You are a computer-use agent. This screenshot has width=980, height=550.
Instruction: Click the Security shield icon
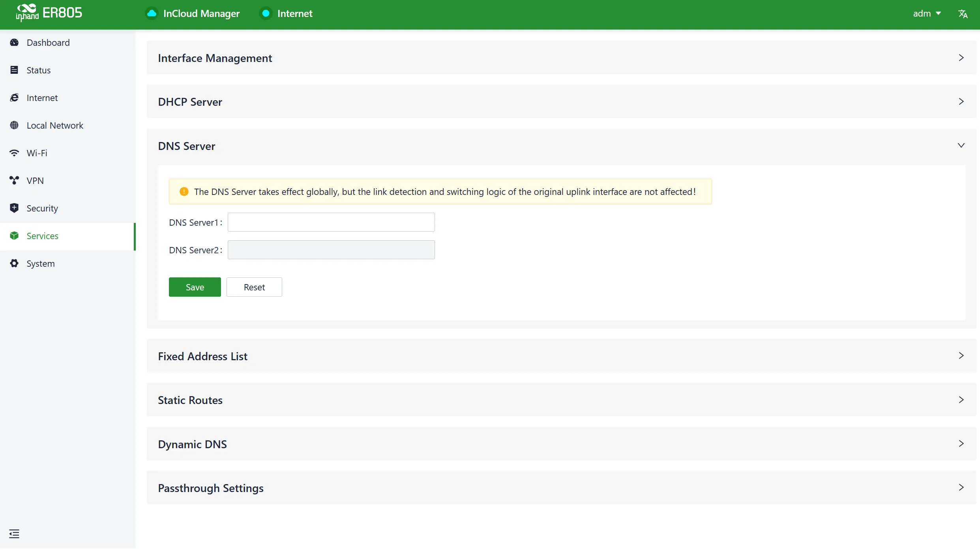coord(14,208)
